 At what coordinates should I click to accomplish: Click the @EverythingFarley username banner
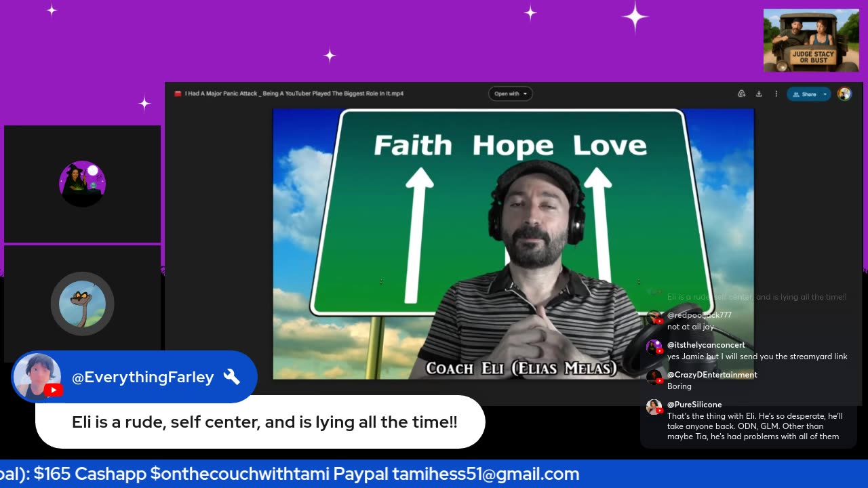134,377
